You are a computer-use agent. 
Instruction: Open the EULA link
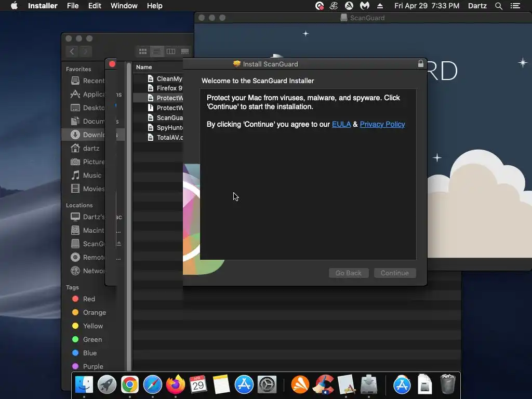[341, 124]
